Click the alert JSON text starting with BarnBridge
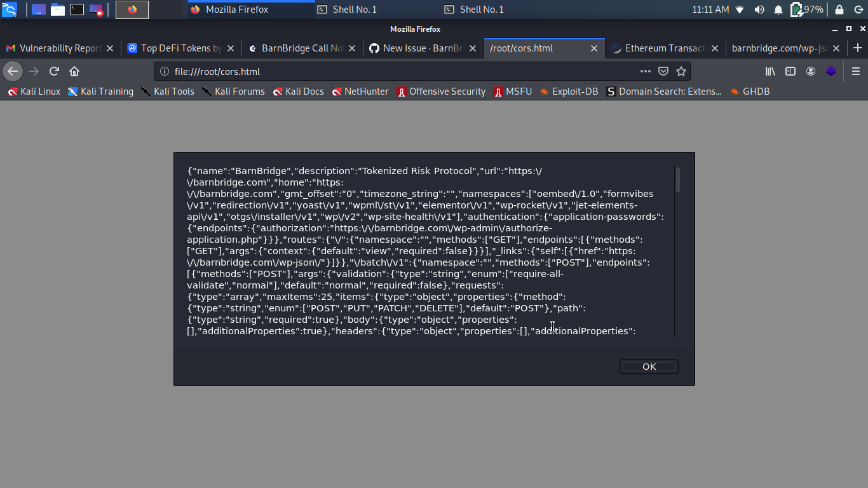This screenshot has height=488, width=868. coord(426,251)
